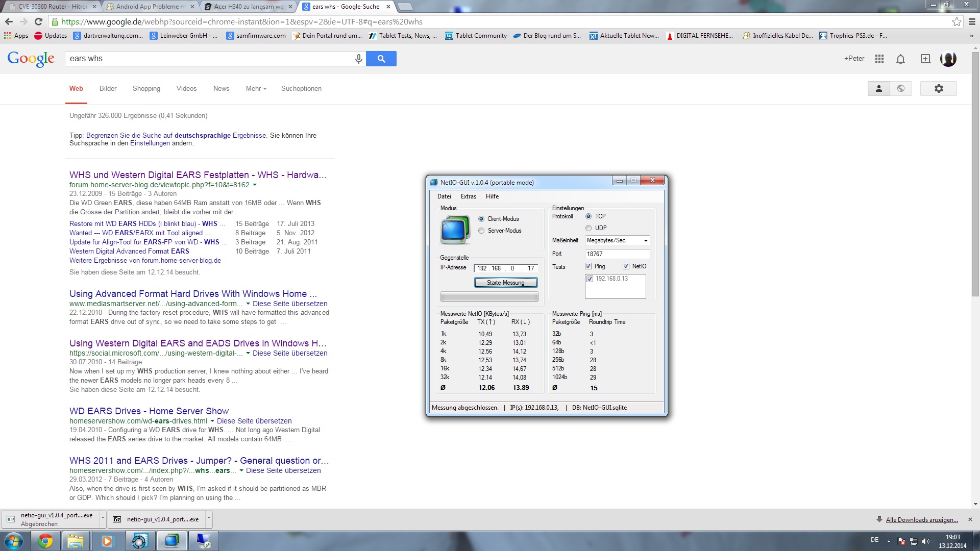Bookmark this page with the star icon

tap(957, 21)
